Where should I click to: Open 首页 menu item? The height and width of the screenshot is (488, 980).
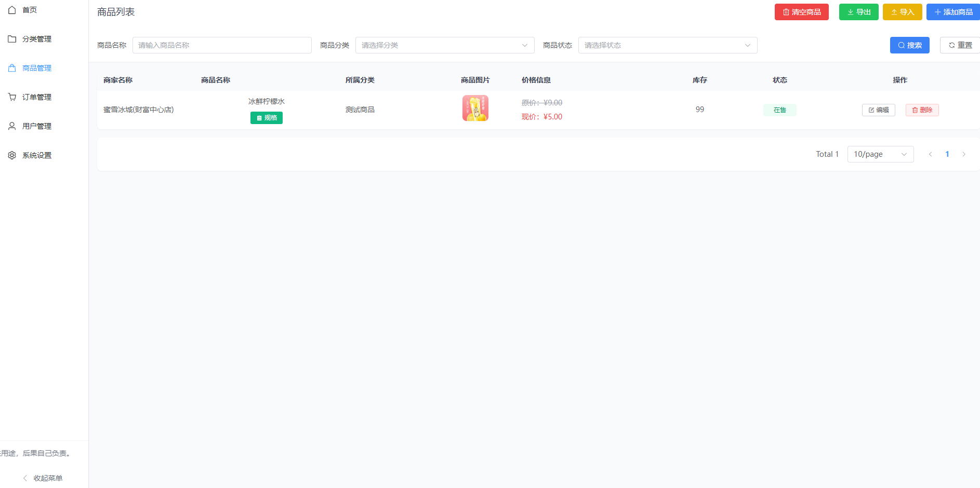coord(44,10)
